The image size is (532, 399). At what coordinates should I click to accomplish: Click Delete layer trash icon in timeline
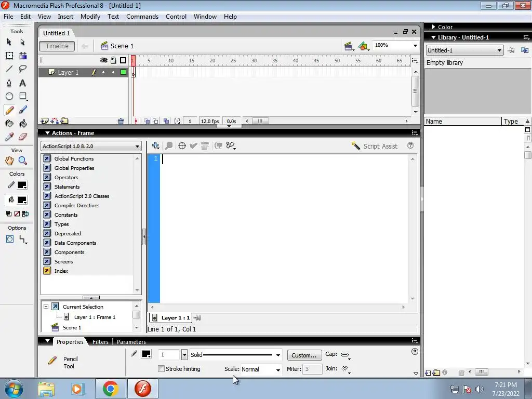121,121
